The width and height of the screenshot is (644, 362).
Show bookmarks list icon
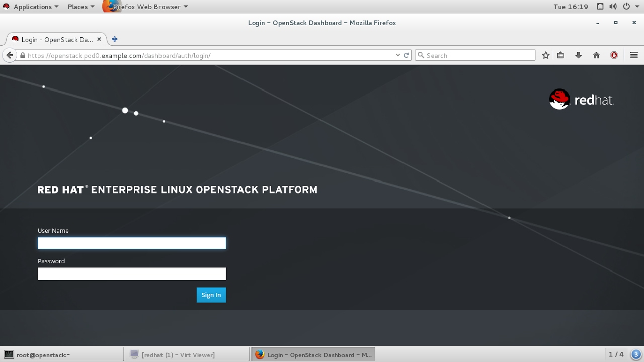[x=560, y=55]
